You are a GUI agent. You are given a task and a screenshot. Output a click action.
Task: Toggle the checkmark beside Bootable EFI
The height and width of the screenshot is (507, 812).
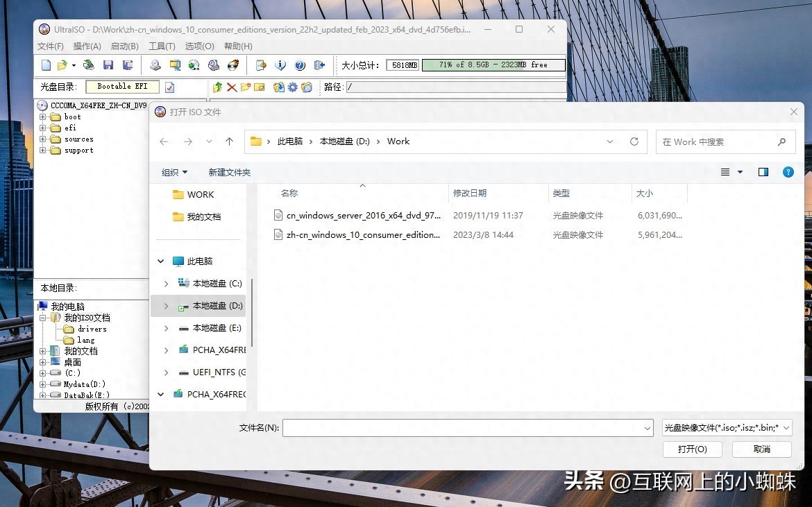point(169,87)
